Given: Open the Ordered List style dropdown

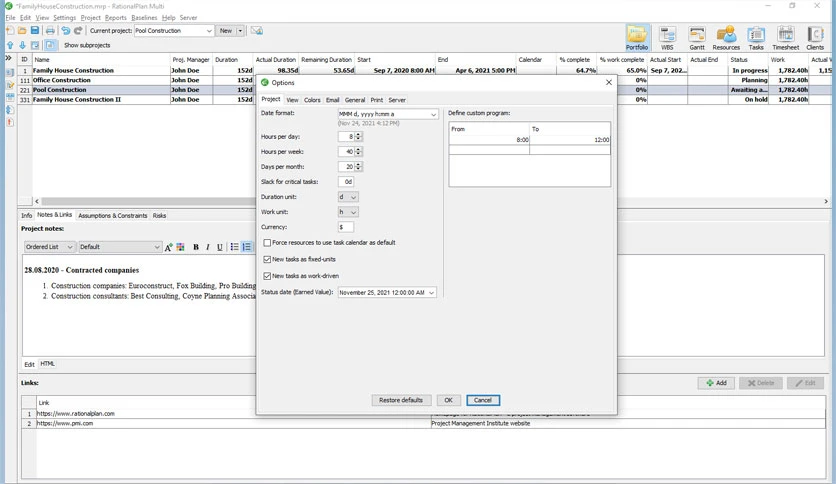Looking at the screenshot, I should pos(49,247).
